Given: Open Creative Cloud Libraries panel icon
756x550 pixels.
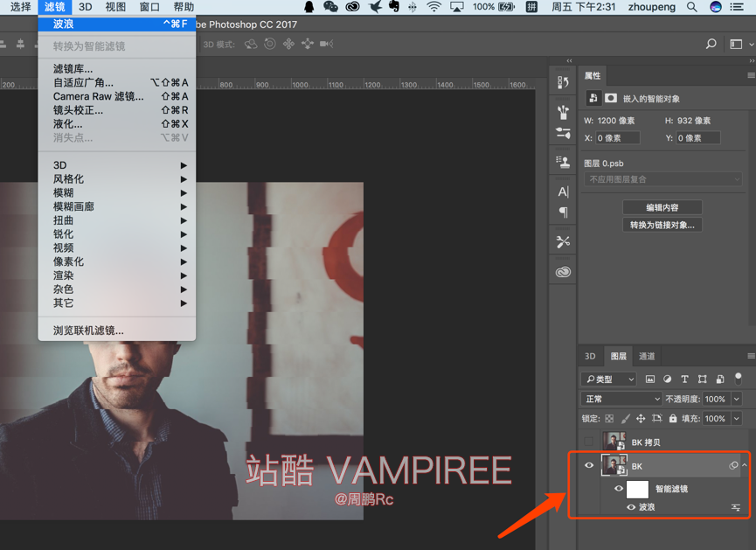Looking at the screenshot, I should 563,272.
